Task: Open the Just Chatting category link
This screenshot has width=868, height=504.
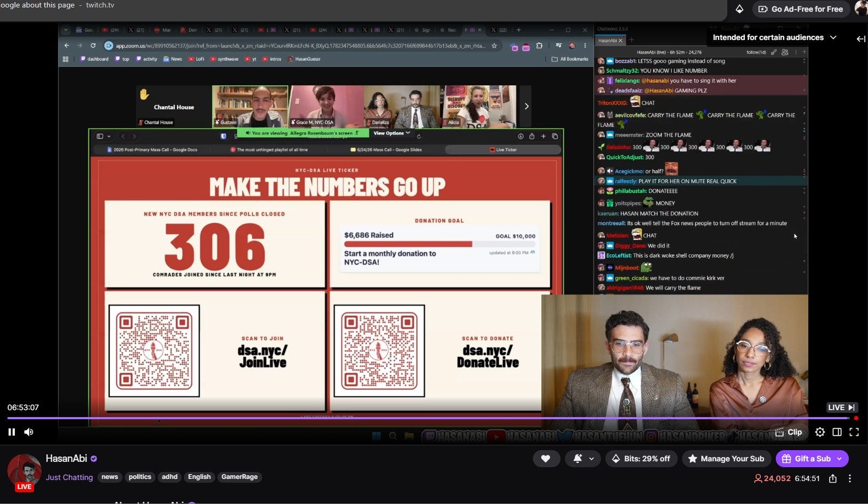Action: coord(69,477)
